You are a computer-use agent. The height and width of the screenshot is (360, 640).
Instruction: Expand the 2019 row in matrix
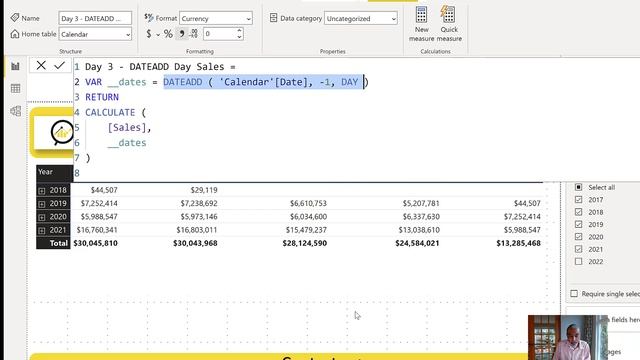pos(42,204)
